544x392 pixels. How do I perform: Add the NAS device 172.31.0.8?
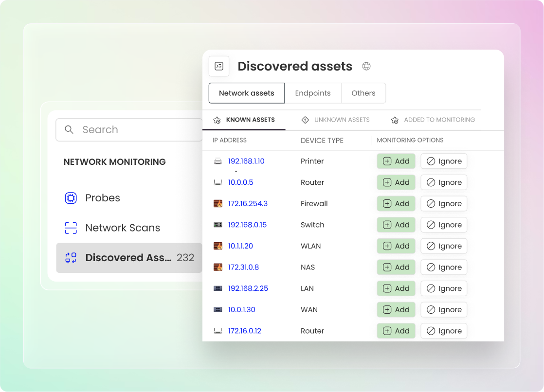(x=396, y=267)
